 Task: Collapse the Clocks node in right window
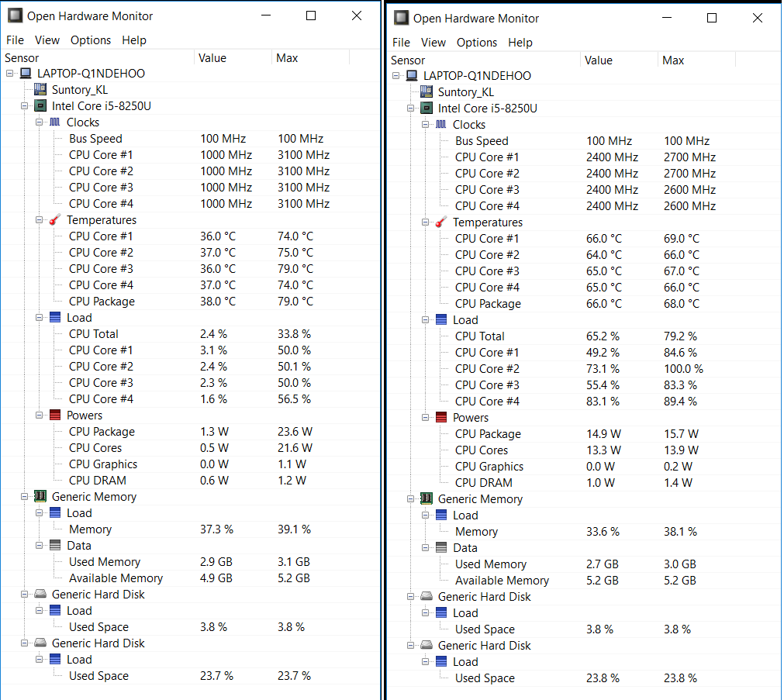[x=426, y=125]
